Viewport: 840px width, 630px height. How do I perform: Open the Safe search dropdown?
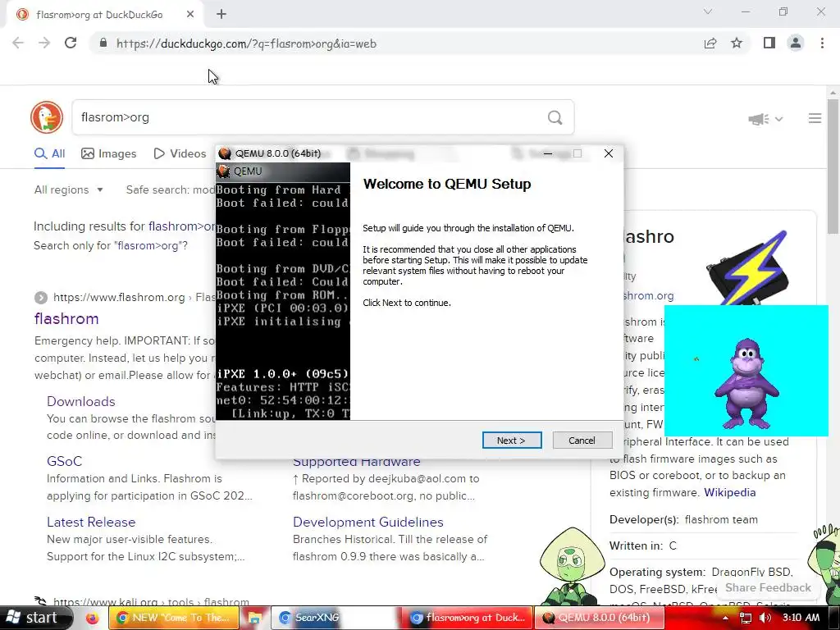coord(171,189)
